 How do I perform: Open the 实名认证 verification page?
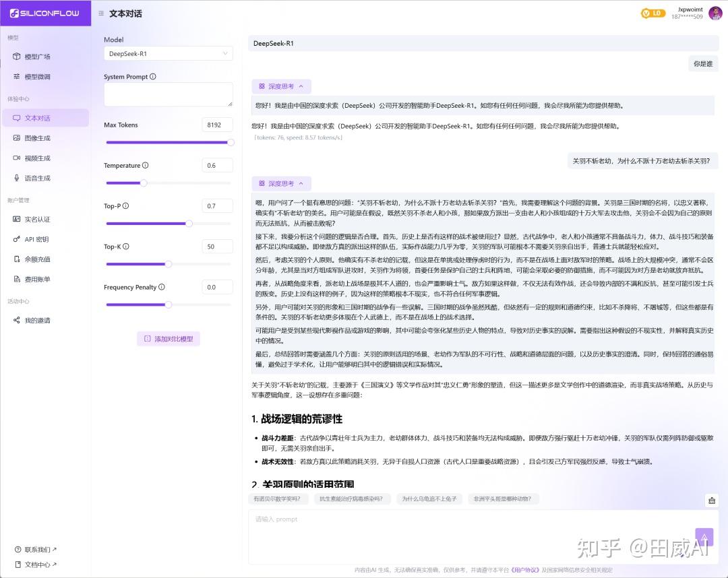(37, 220)
